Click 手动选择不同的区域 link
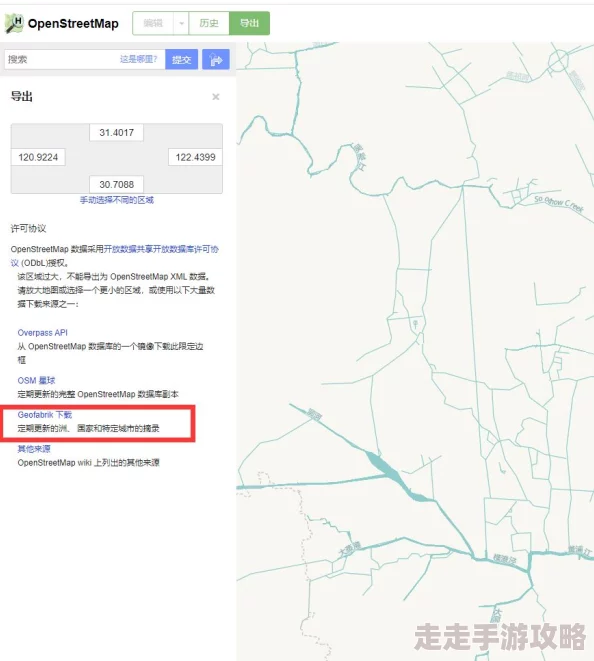594x661 pixels. point(117,200)
